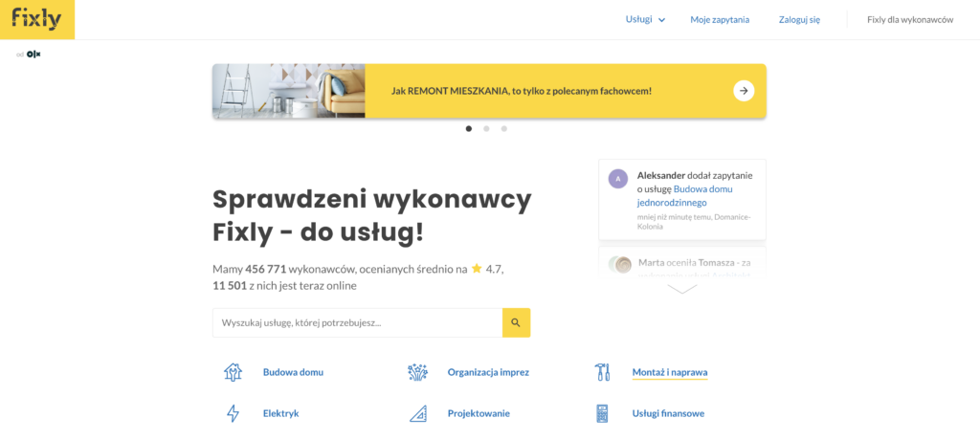Viewport: 980px width, 440px height.
Task: Click the 456 771 contractors count
Action: pyautogui.click(x=266, y=270)
